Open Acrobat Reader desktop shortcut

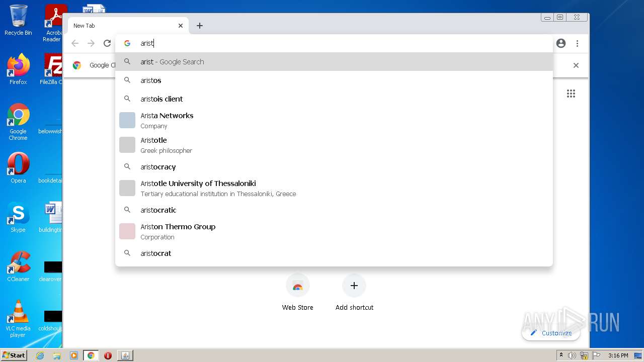point(54,23)
